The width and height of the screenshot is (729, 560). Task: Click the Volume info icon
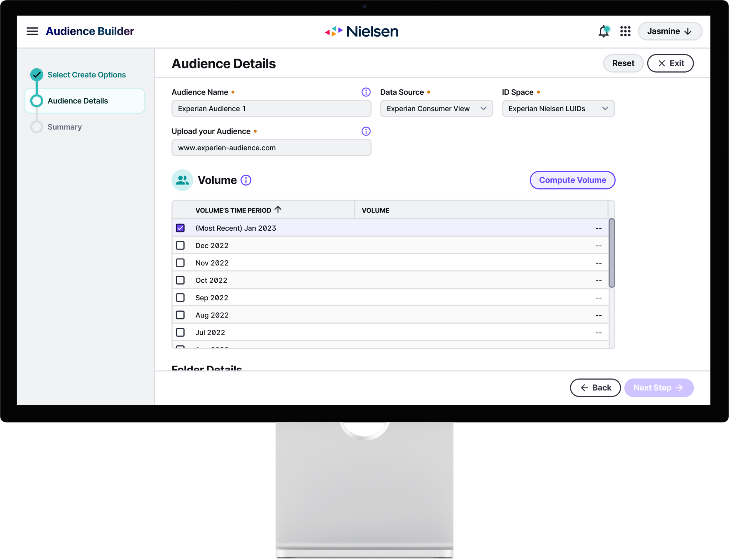click(x=246, y=180)
